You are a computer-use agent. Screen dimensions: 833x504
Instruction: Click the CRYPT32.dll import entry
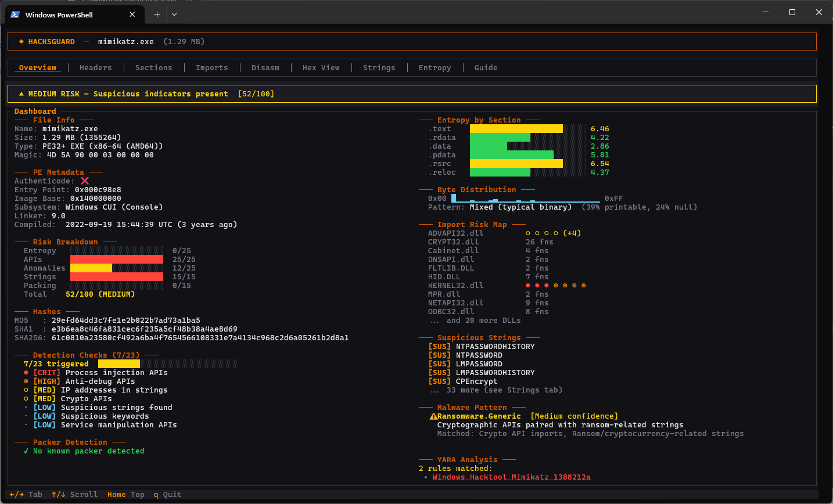(x=491, y=242)
